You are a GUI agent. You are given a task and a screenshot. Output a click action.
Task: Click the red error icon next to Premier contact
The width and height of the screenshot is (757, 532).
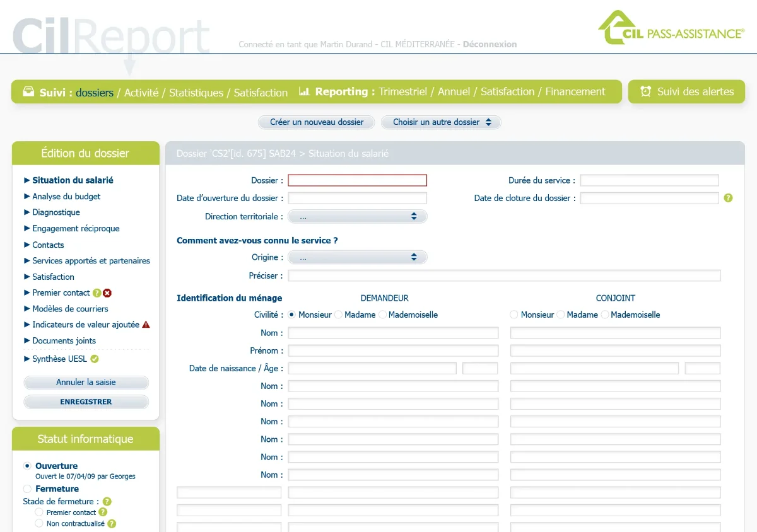coord(107,293)
